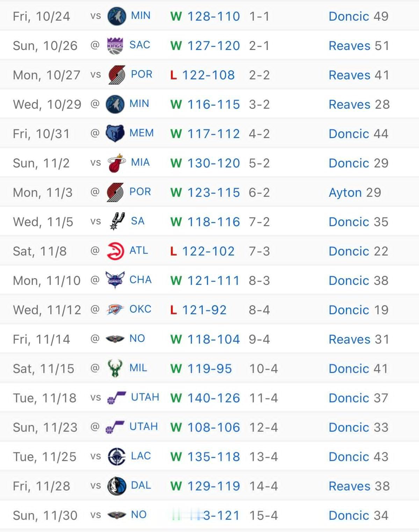419x532 pixels.
Task: Click the Charlotte Hornets logo icon
Action: coord(115,280)
